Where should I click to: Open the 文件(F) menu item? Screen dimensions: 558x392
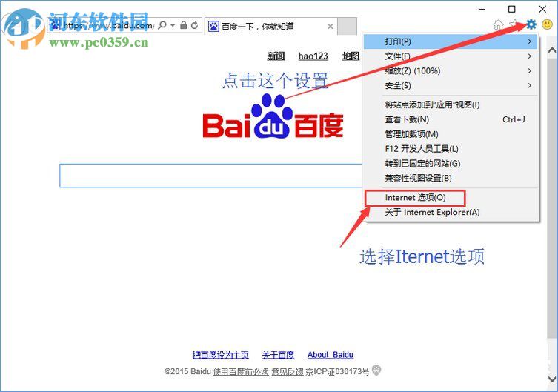pos(451,56)
